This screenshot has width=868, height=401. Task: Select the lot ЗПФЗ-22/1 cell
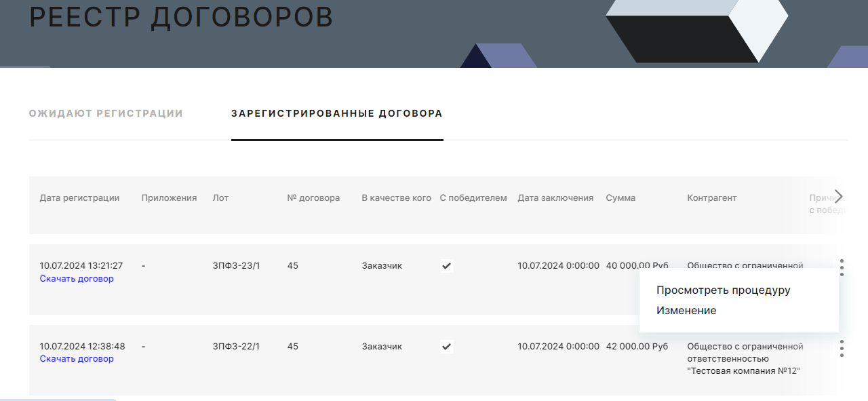(x=236, y=347)
